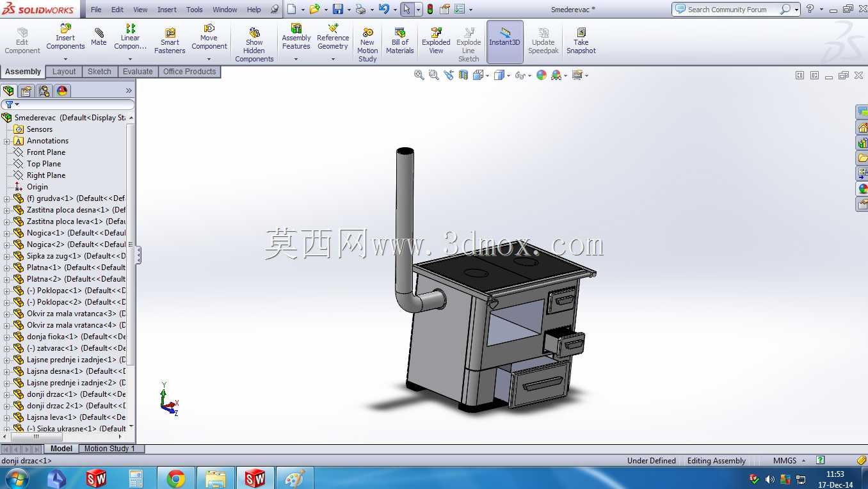
Task: Open the File menu
Action: [96, 10]
